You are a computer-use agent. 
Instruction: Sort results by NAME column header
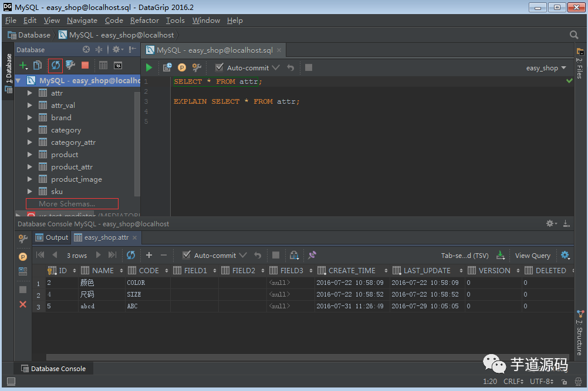click(x=102, y=270)
